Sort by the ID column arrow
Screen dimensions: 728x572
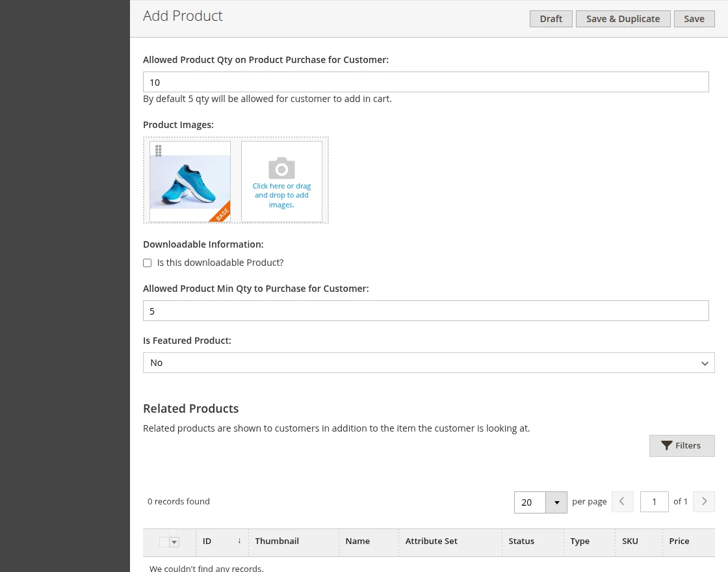[x=239, y=541]
